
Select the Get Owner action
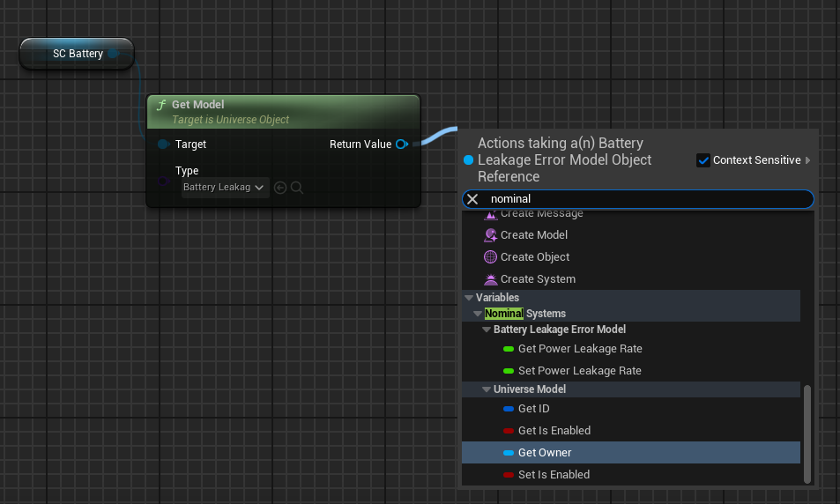click(544, 453)
